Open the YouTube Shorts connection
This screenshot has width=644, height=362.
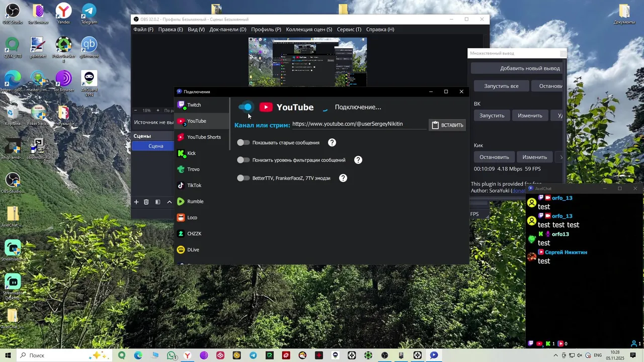tap(201, 137)
